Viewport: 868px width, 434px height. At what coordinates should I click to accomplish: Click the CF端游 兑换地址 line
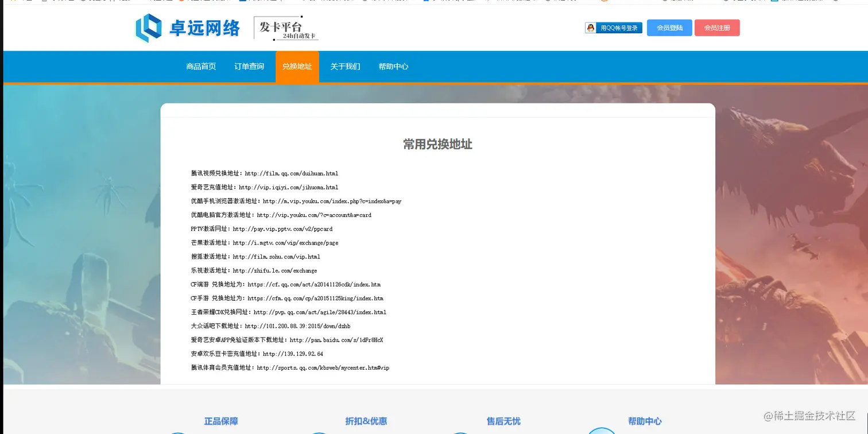pos(286,285)
